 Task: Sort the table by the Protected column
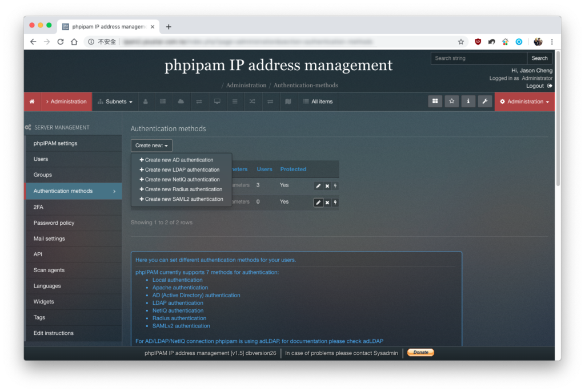[x=293, y=169]
